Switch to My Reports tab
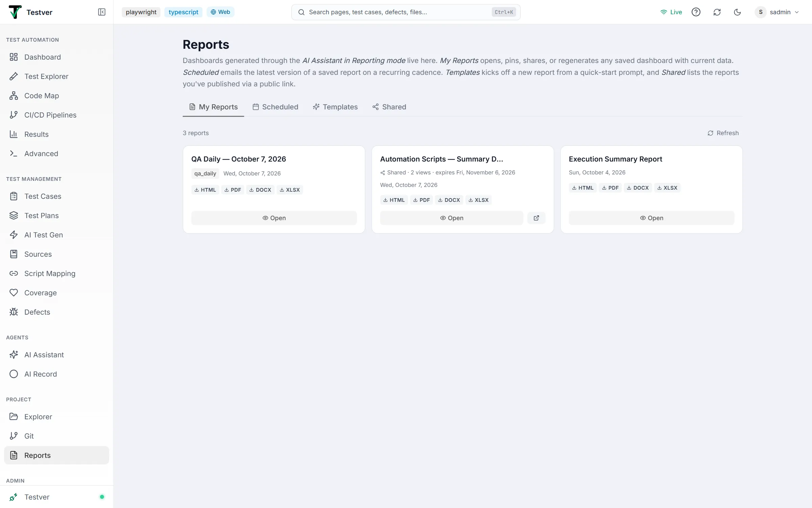Screen dimensions: 812x508 [x=213, y=107]
